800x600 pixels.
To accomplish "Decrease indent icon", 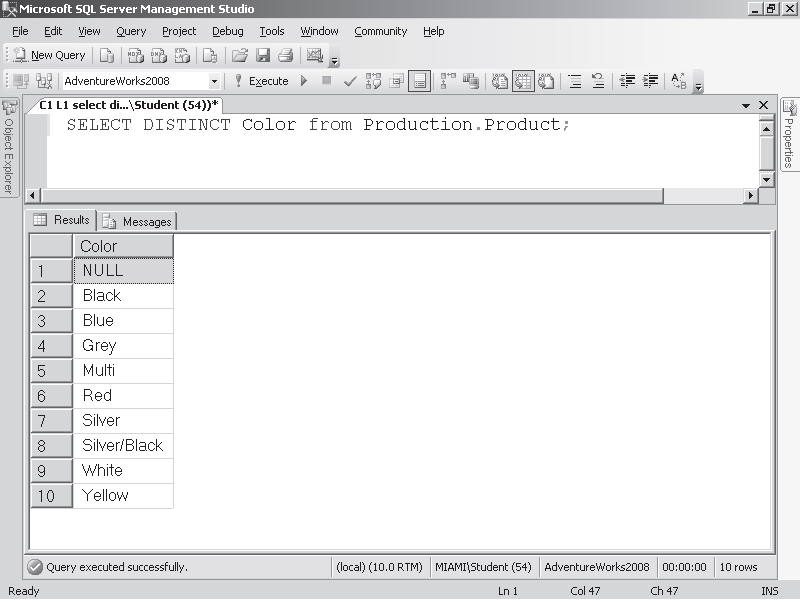I will [627, 81].
